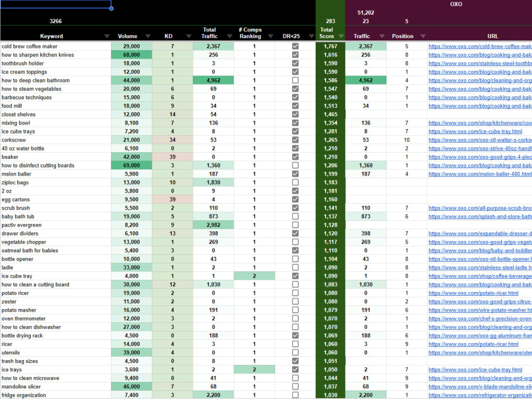532x399 pixels.
Task: Select the selected empty cell at top left
Action: [x=56, y=4]
